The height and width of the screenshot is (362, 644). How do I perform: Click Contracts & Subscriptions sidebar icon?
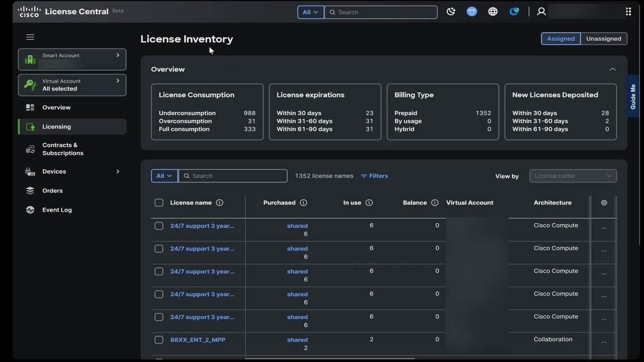[x=30, y=149]
